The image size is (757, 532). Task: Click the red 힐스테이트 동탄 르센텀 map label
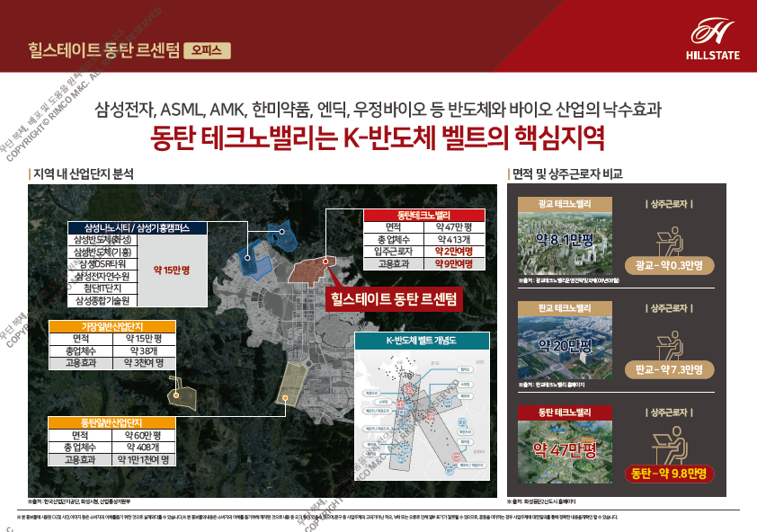coord(394,299)
